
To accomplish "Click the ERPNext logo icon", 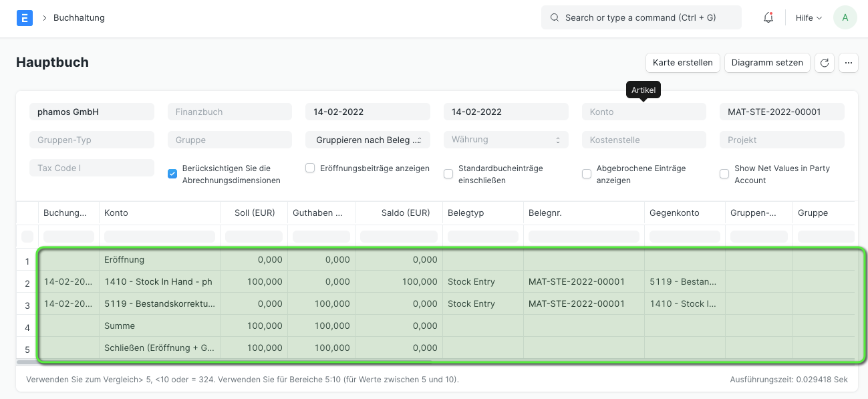I will pos(24,18).
